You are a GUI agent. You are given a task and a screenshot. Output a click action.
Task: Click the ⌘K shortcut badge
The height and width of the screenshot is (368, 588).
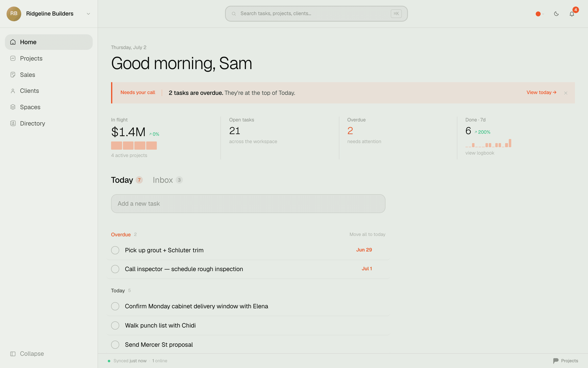(x=396, y=14)
